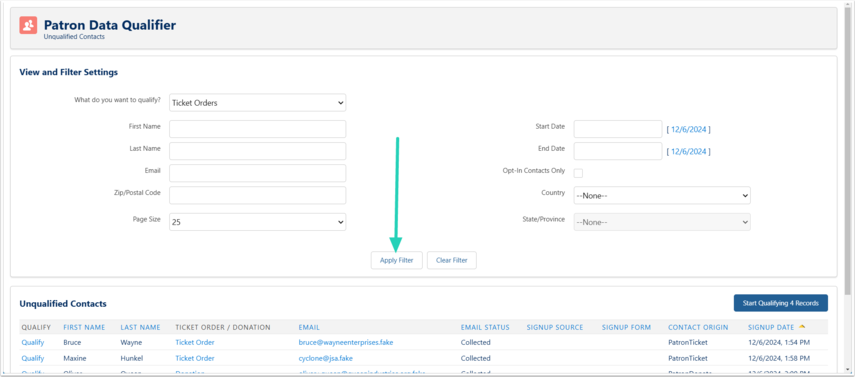The image size is (855, 377).
Task: Open Ticket Order link in Maxine's row
Action: [x=195, y=358]
